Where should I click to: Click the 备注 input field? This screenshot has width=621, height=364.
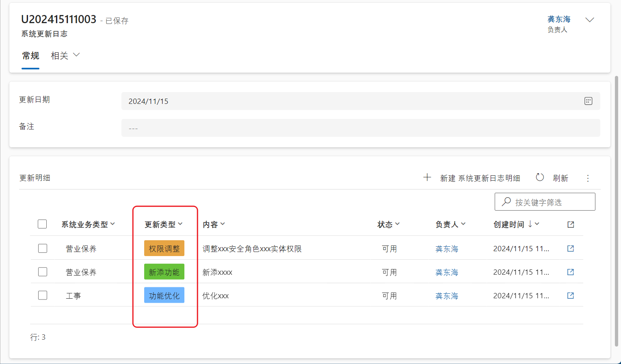point(361,128)
